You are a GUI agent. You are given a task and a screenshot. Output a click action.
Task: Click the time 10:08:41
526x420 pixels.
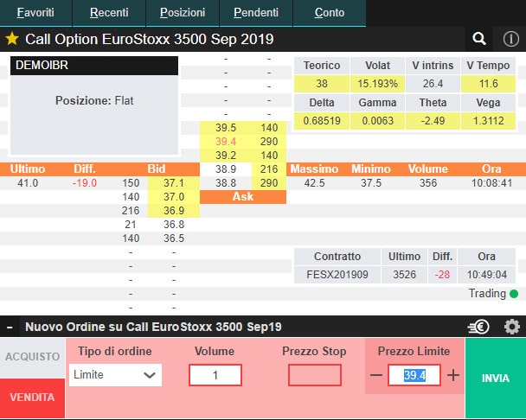491,183
